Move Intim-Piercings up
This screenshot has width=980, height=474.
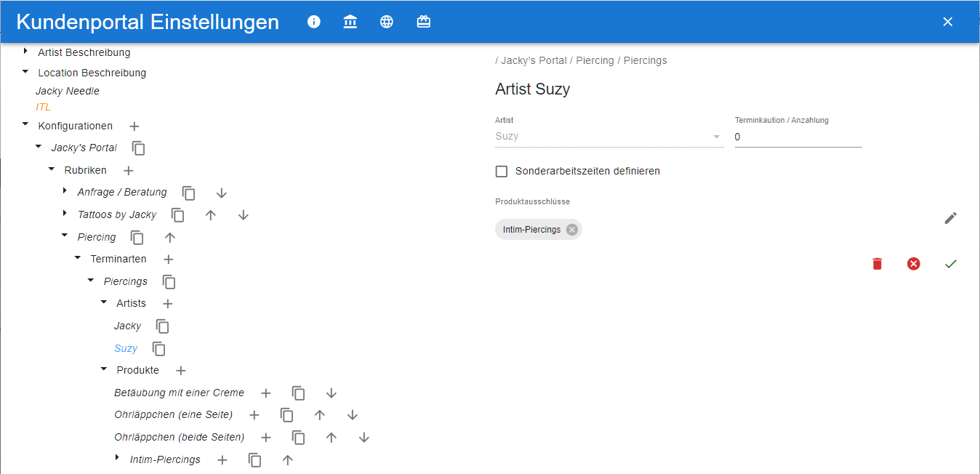tap(288, 460)
